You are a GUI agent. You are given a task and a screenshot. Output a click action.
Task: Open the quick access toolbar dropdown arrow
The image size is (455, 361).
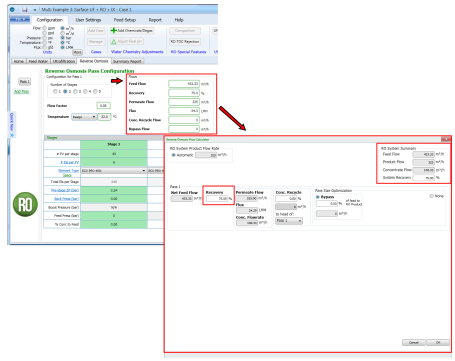pos(35,10)
